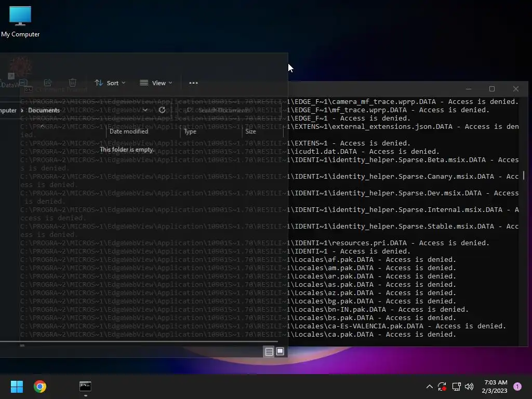Close the Command Prompt window
Screen dimensions: 532x399
[516, 89]
